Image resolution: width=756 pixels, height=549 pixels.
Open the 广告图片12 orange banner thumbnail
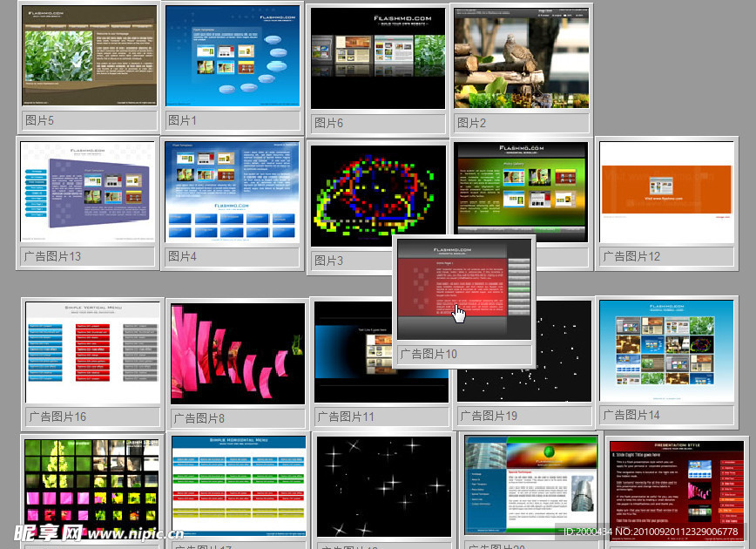666,192
